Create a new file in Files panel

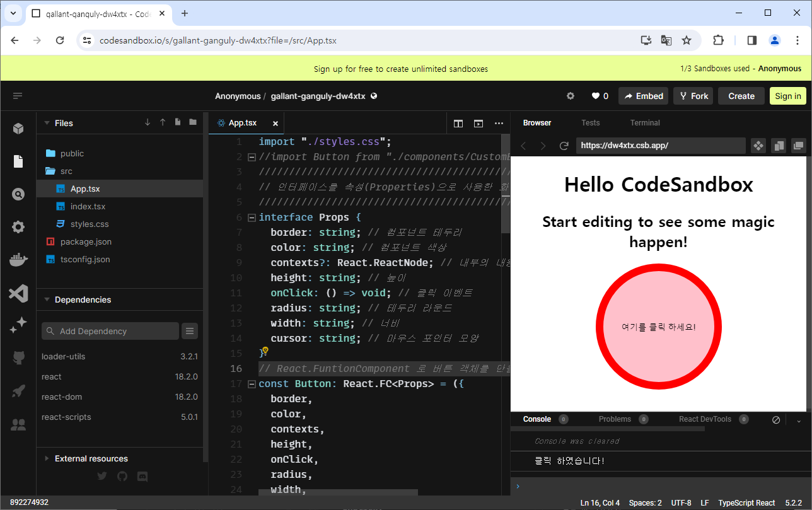(178, 122)
